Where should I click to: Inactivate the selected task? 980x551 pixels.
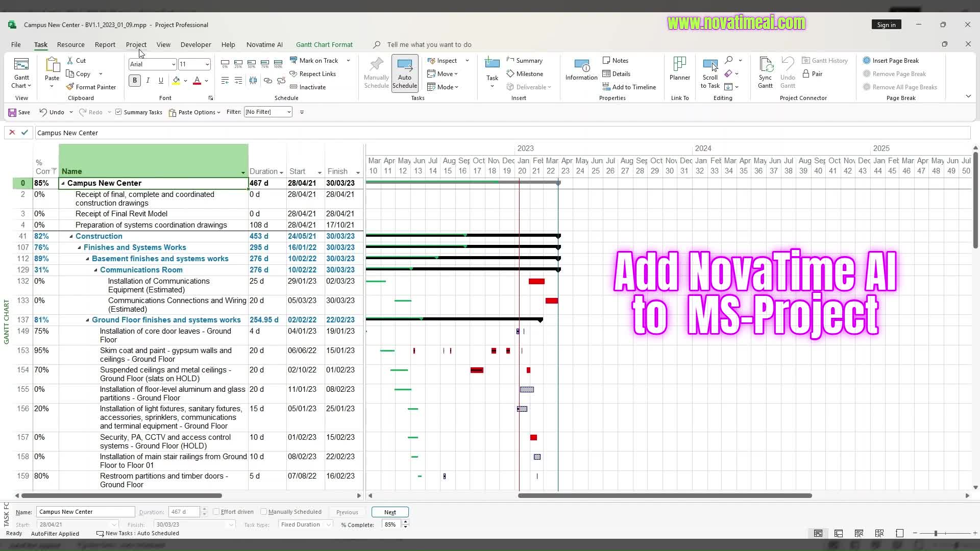pos(307,87)
